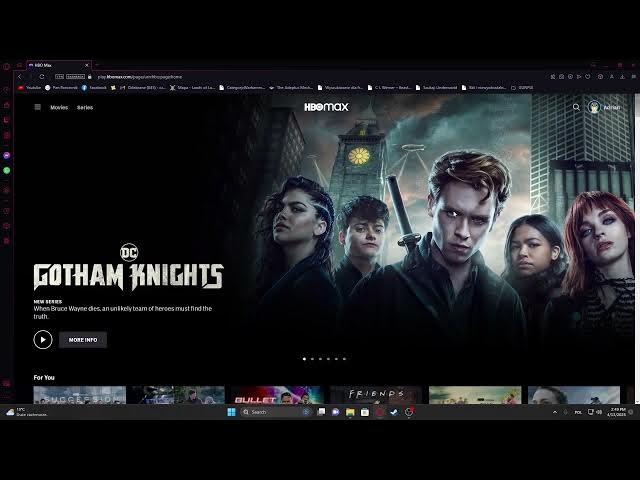Click the More Info button
The image size is (640, 480).
[x=83, y=340]
